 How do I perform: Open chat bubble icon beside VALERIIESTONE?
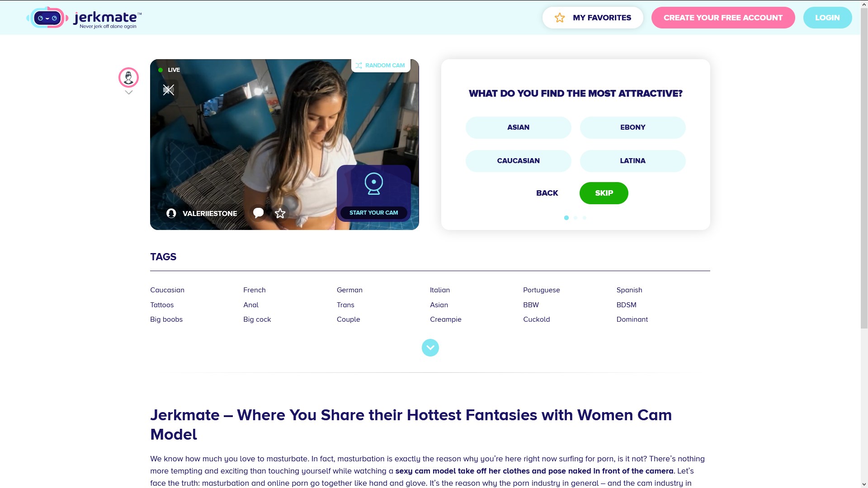click(258, 213)
